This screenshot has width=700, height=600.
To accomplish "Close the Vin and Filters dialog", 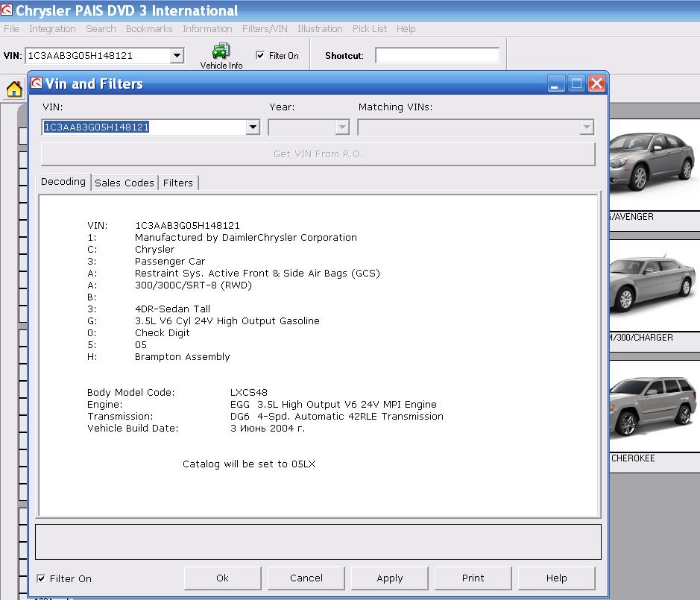I will [x=596, y=83].
